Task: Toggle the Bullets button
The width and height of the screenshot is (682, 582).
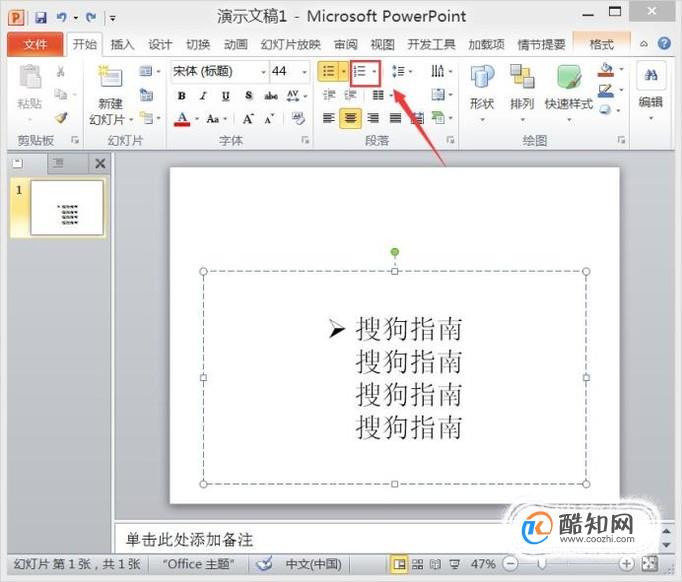Action: [328, 71]
